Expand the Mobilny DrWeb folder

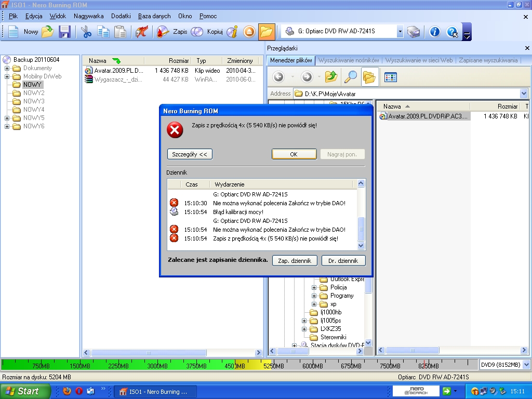point(7,77)
